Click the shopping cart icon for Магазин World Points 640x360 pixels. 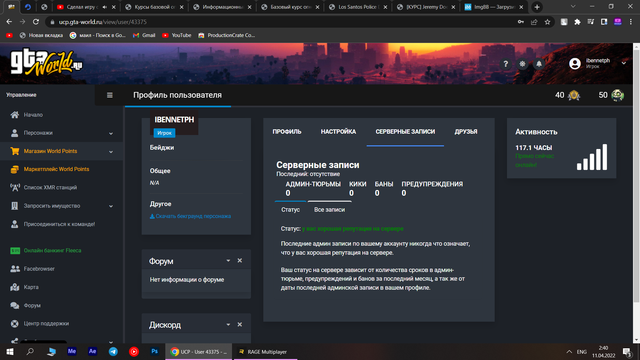[15, 151]
